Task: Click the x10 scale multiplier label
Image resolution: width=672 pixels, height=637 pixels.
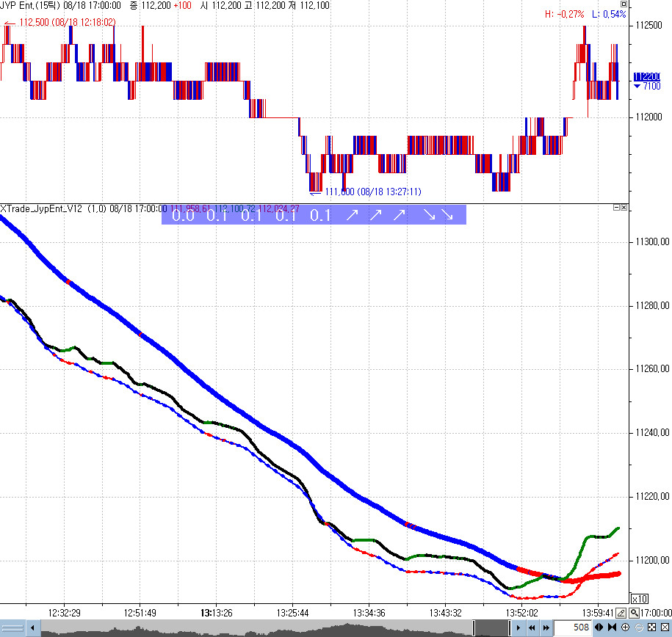Action: (639, 598)
